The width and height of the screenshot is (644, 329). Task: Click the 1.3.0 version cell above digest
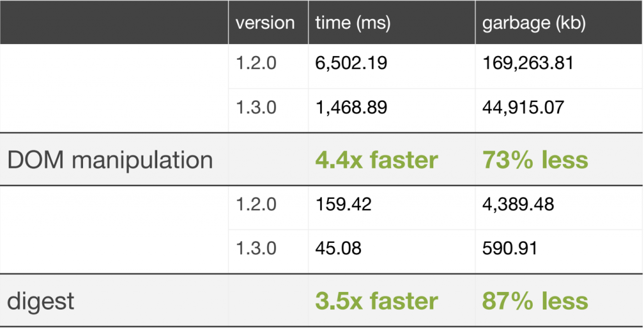(x=256, y=248)
